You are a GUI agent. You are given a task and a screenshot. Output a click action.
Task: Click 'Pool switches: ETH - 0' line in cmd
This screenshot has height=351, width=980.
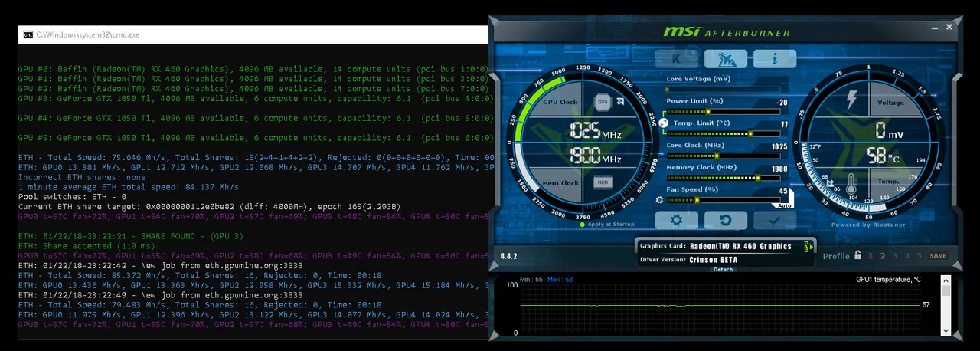72,196
